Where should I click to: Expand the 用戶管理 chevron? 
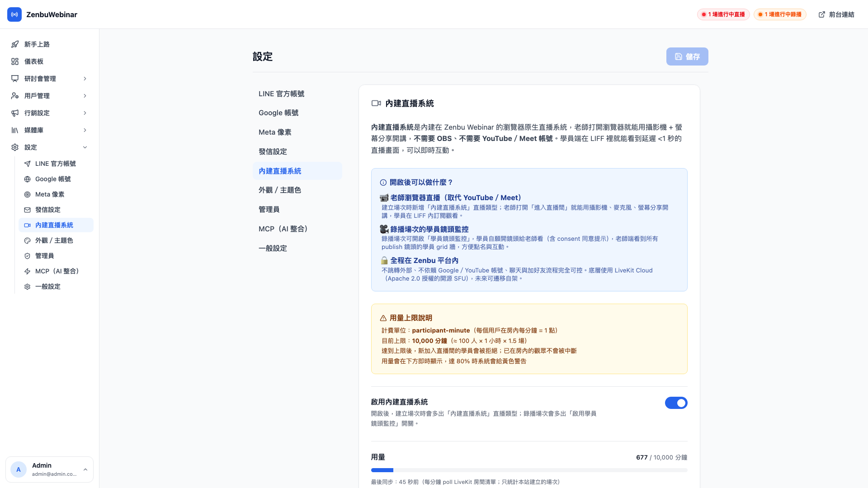(x=85, y=96)
